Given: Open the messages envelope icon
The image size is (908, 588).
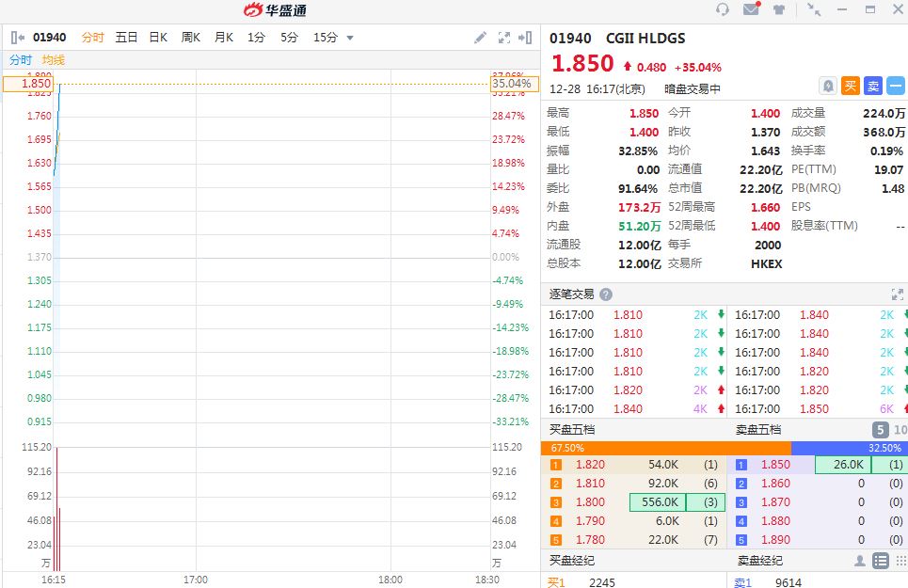Looking at the screenshot, I should [x=751, y=9].
